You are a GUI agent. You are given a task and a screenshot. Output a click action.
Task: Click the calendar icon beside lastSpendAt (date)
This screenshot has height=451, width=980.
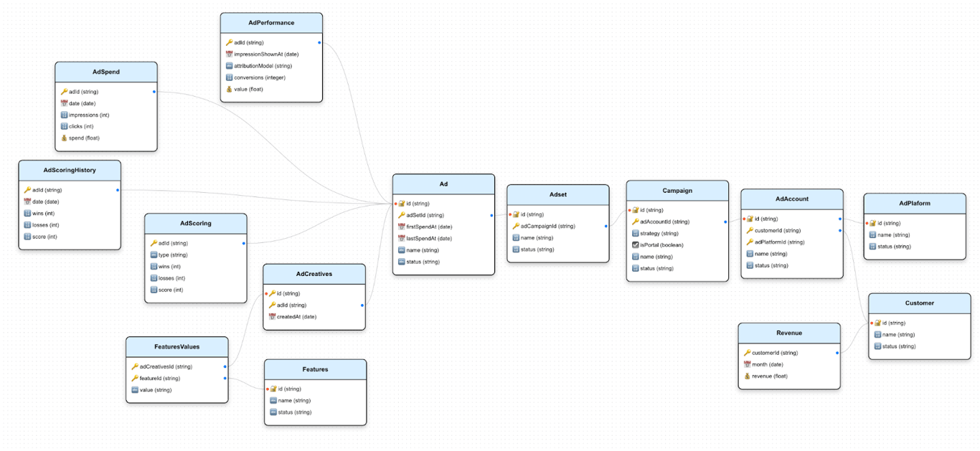click(402, 238)
